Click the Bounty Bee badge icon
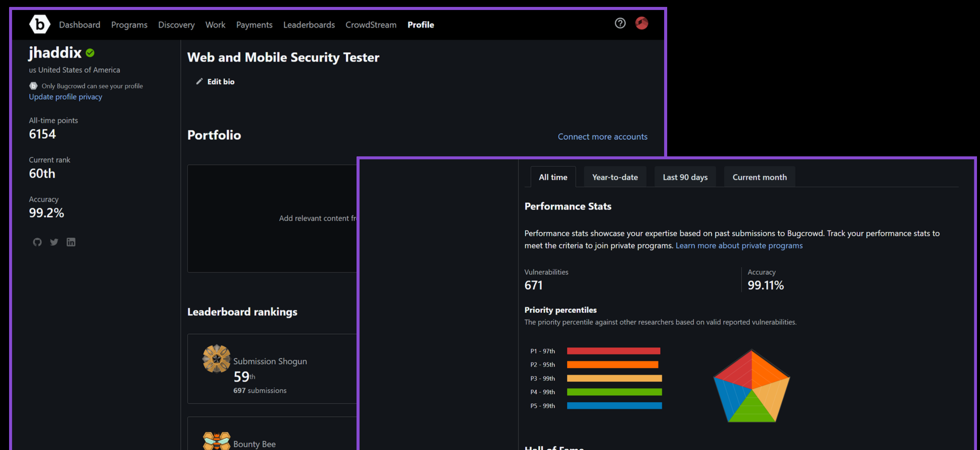The image size is (980, 450). (x=216, y=441)
